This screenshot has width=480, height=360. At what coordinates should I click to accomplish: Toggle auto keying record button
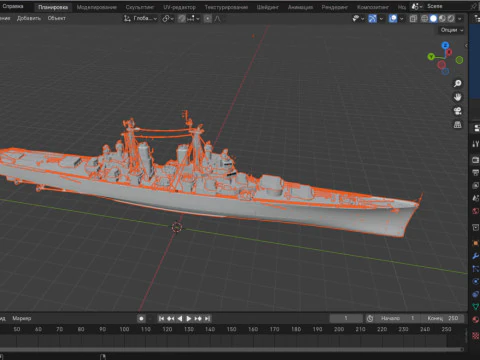(141, 319)
